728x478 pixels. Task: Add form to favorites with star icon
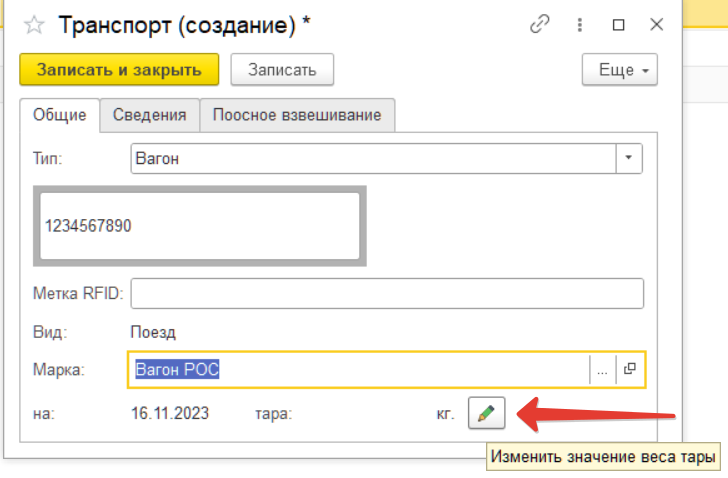[36, 25]
